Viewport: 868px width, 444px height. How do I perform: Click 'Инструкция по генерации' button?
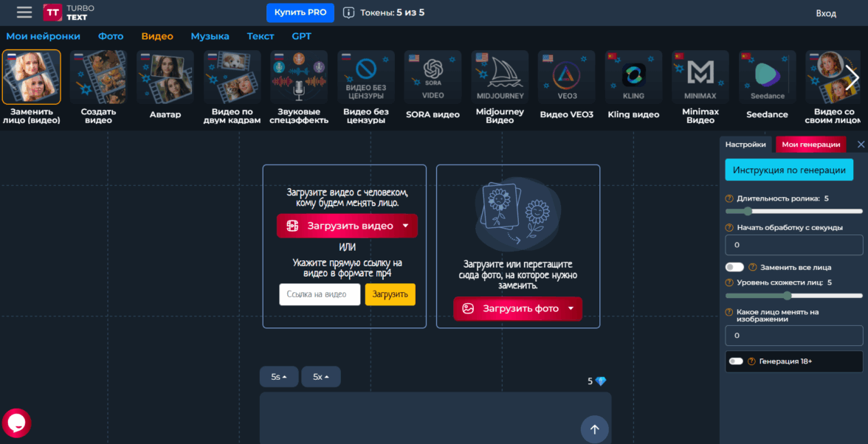click(x=789, y=170)
